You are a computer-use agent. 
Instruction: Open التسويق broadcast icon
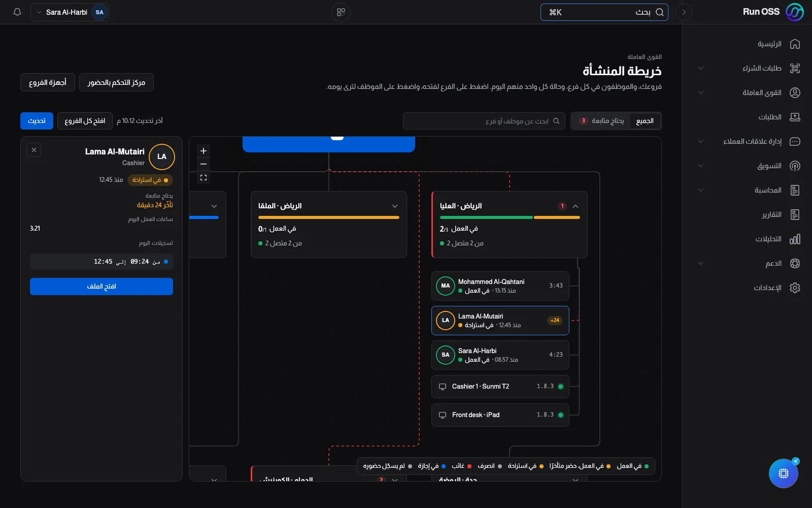[x=795, y=166]
